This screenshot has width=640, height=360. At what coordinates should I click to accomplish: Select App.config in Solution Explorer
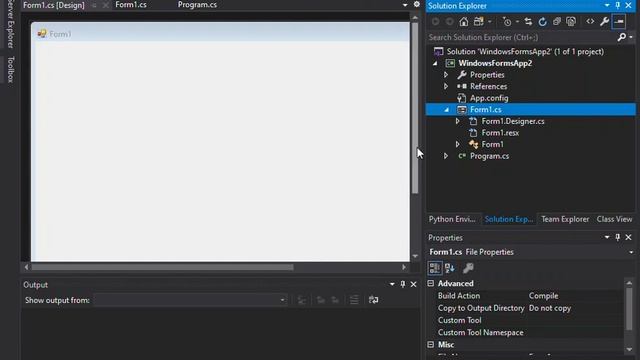[x=489, y=98]
